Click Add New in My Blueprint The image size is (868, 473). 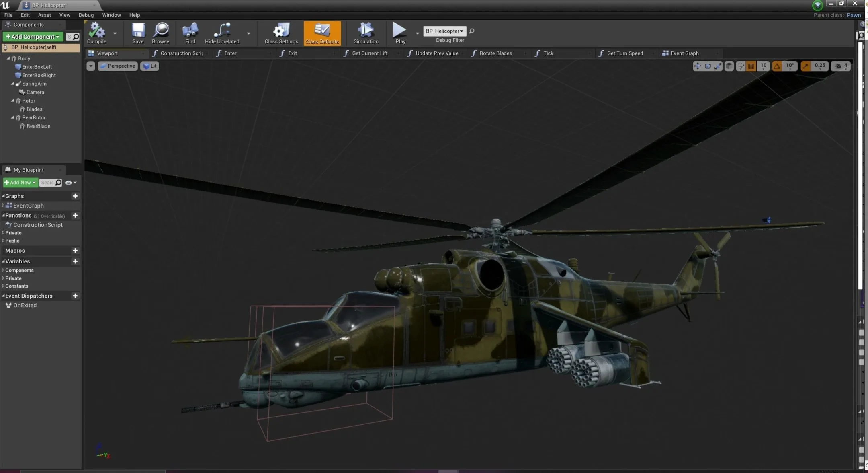pyautogui.click(x=20, y=182)
